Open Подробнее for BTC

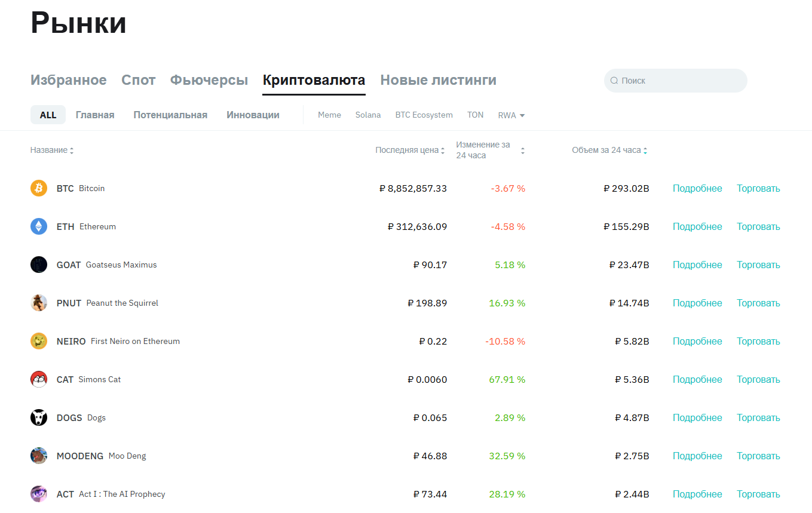(x=697, y=188)
